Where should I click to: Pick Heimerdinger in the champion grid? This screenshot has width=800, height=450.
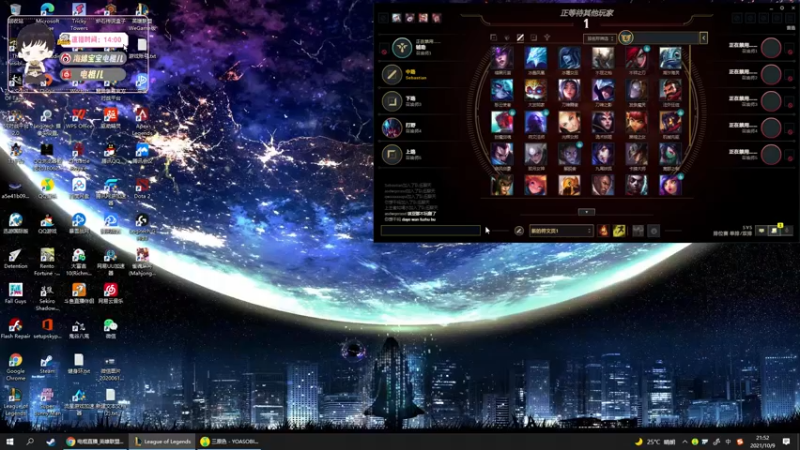[535, 90]
